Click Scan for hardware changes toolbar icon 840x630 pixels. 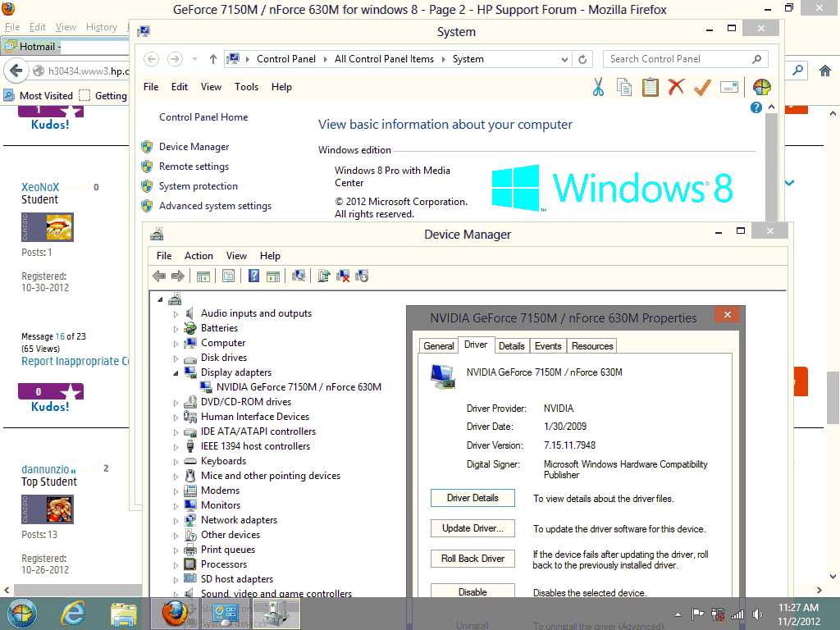click(299, 276)
